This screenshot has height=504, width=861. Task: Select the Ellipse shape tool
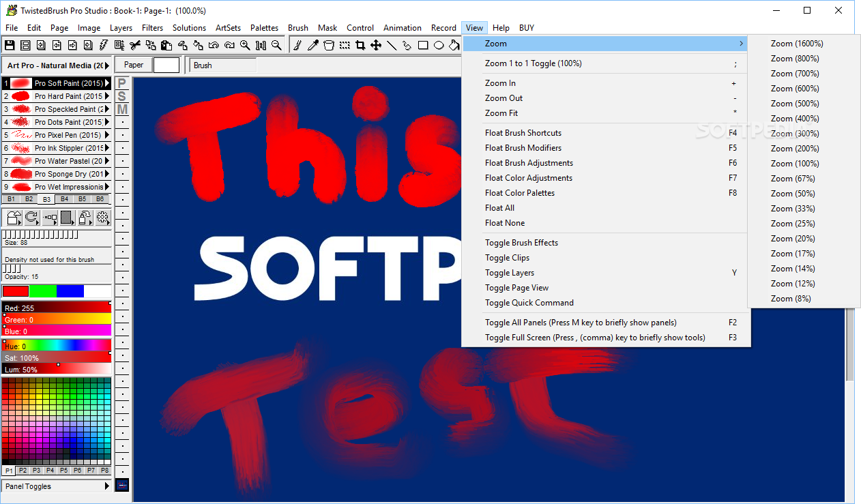439,46
